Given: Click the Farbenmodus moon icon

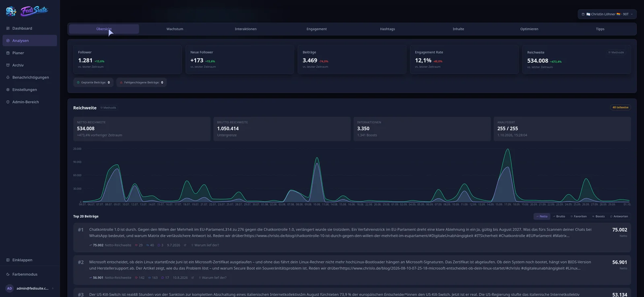Looking at the screenshot, I should [8, 274].
